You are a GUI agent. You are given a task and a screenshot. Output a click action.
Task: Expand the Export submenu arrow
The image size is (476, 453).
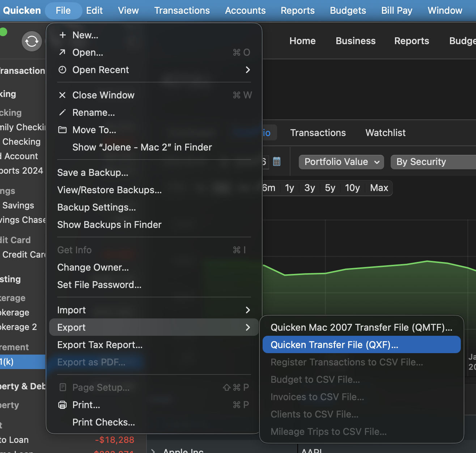tap(248, 327)
